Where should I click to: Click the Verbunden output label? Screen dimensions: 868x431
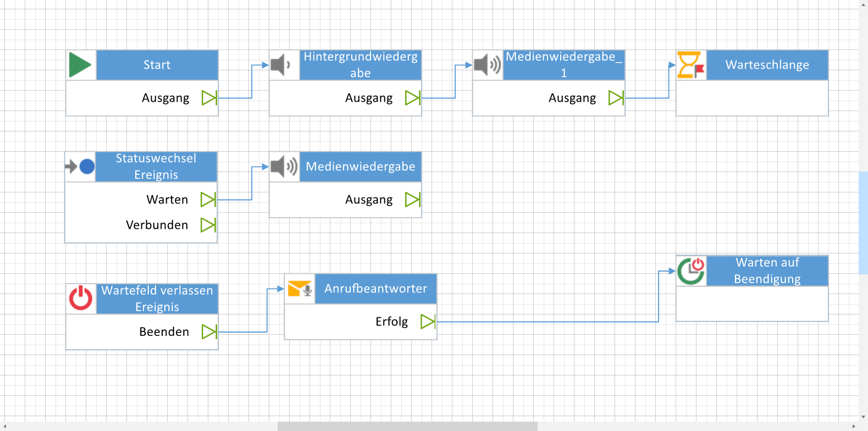[x=157, y=225]
